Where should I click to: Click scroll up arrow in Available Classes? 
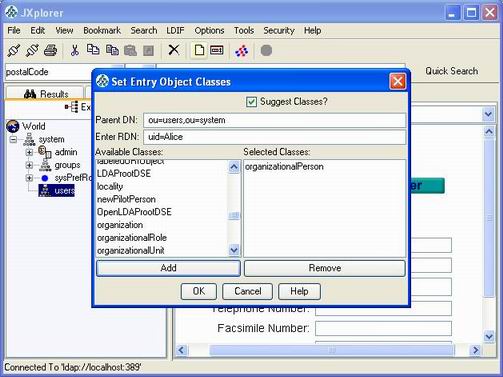click(x=234, y=166)
